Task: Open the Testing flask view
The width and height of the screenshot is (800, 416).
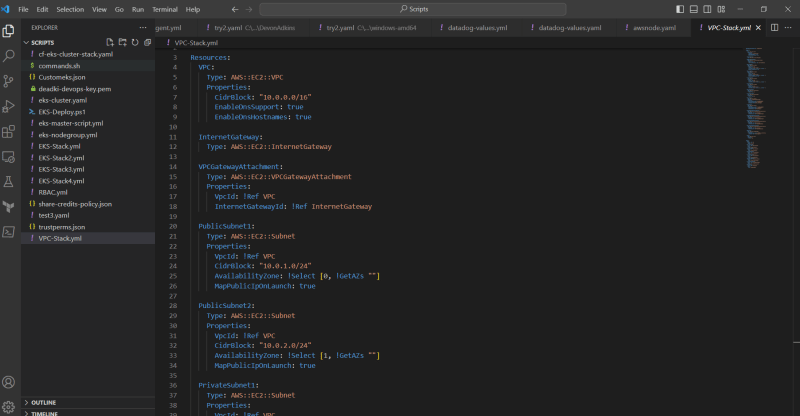Action: [x=9, y=182]
